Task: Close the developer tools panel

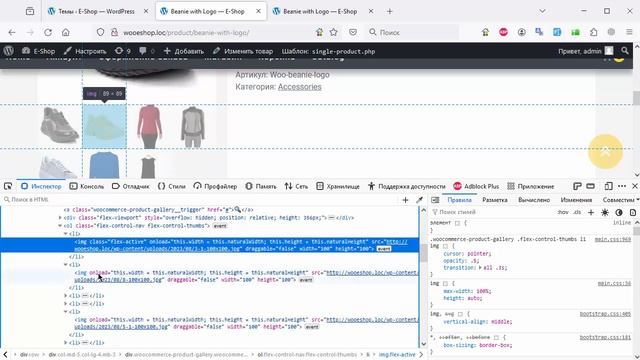Action: [635, 186]
